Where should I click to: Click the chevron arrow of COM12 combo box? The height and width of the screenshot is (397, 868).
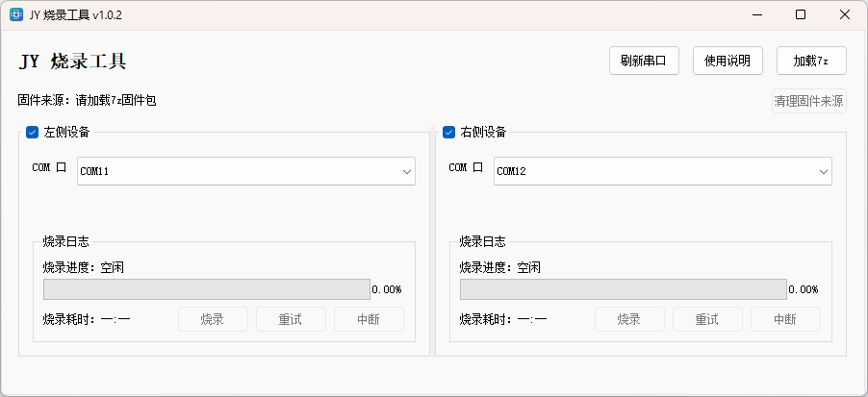tap(824, 172)
